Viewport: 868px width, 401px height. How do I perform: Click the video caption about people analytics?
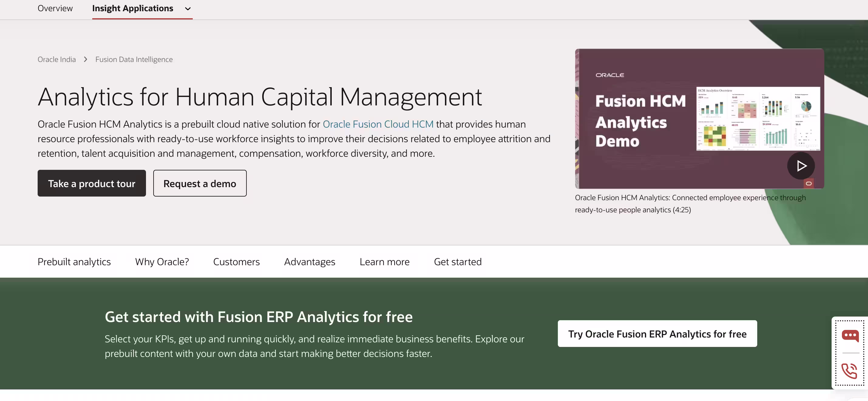click(x=690, y=204)
